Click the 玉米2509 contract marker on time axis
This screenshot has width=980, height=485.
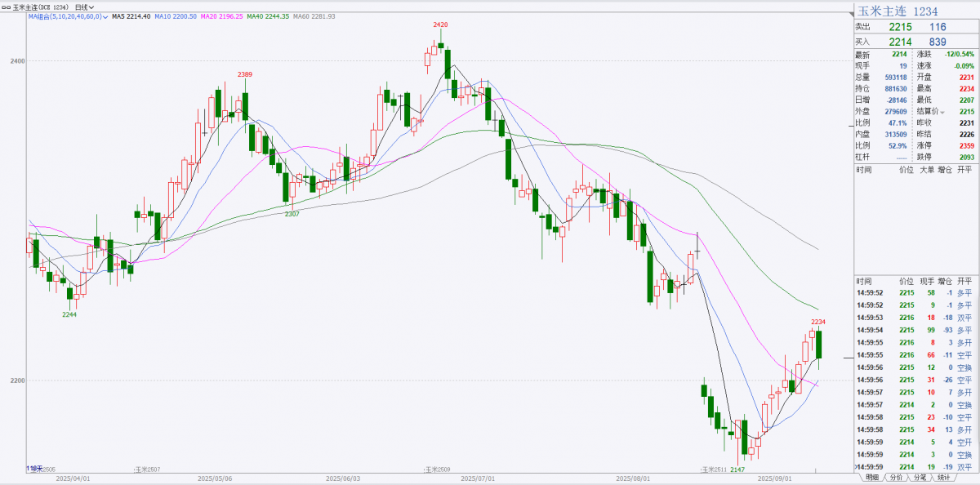pos(438,469)
